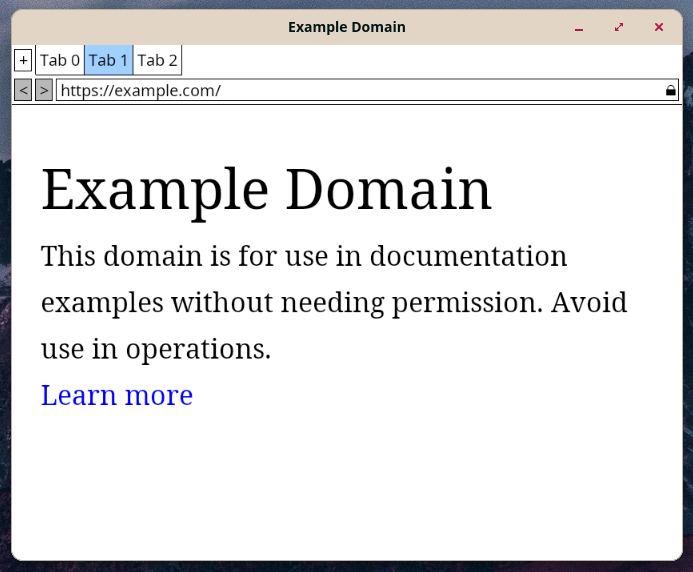Switch to Tab 0
The width and height of the screenshot is (693, 572).
[60, 60]
